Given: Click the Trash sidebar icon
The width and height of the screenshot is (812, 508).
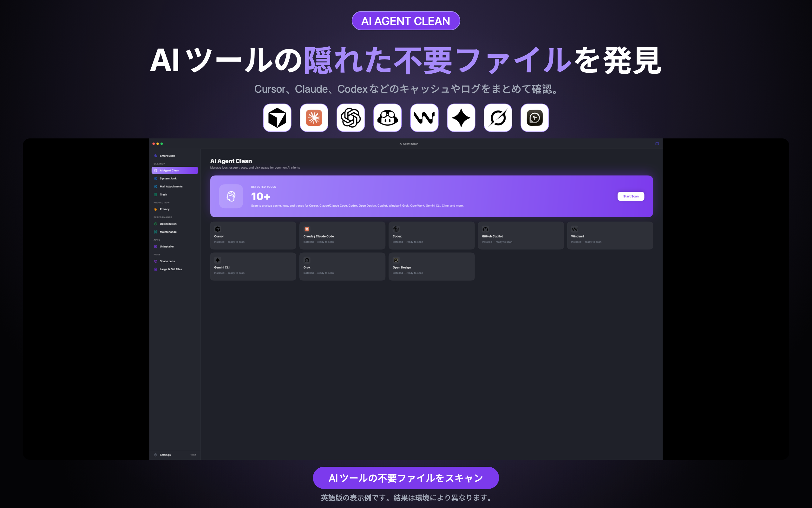Looking at the screenshot, I should point(155,195).
